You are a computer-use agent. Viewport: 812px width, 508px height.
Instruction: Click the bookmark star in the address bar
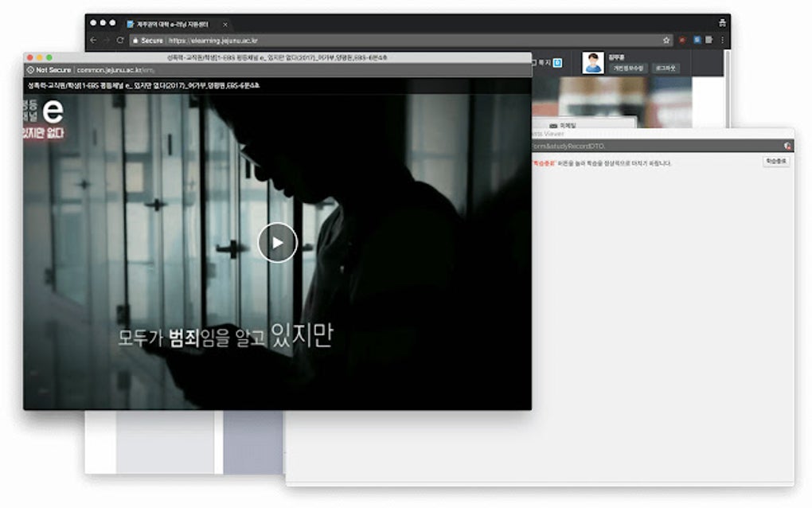pyautogui.click(x=667, y=40)
